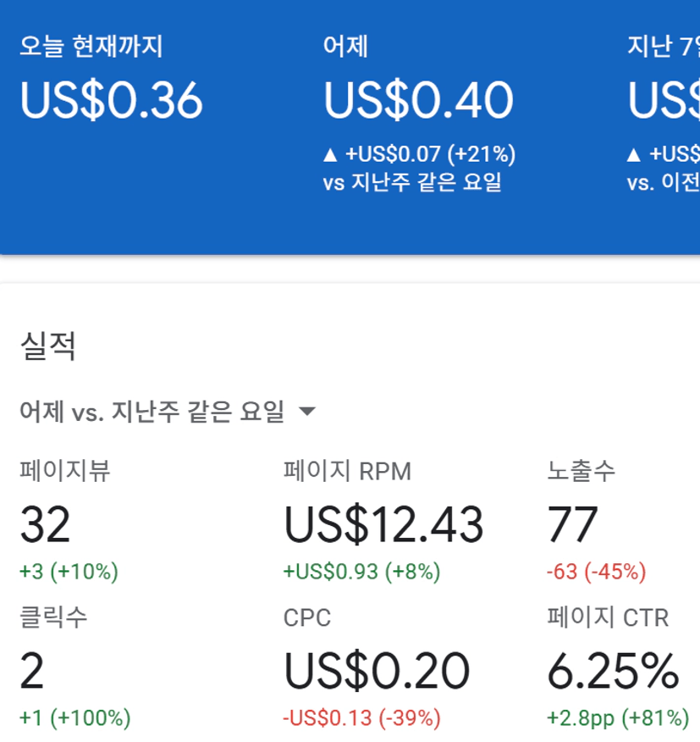Select the 페이지뷰 metric label

65,471
